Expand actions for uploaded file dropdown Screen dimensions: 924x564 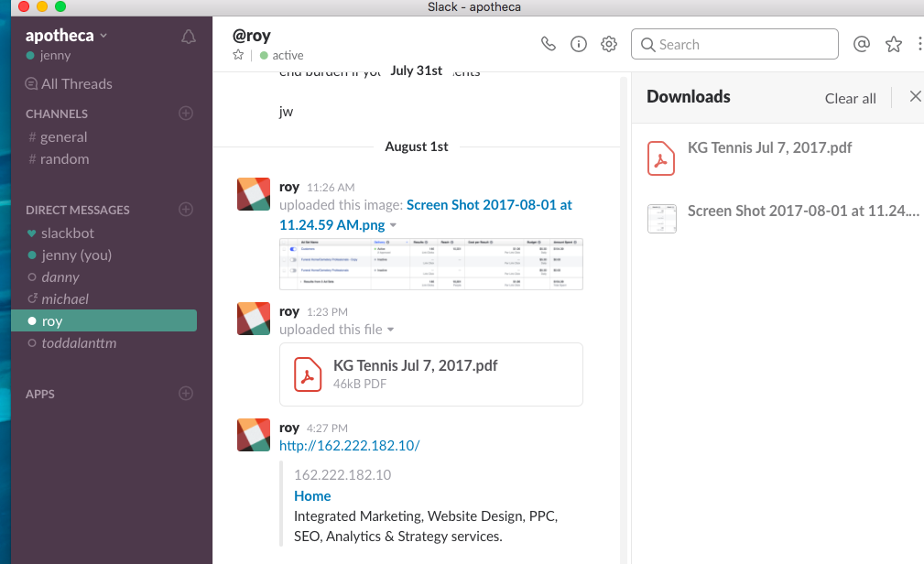[x=390, y=330]
